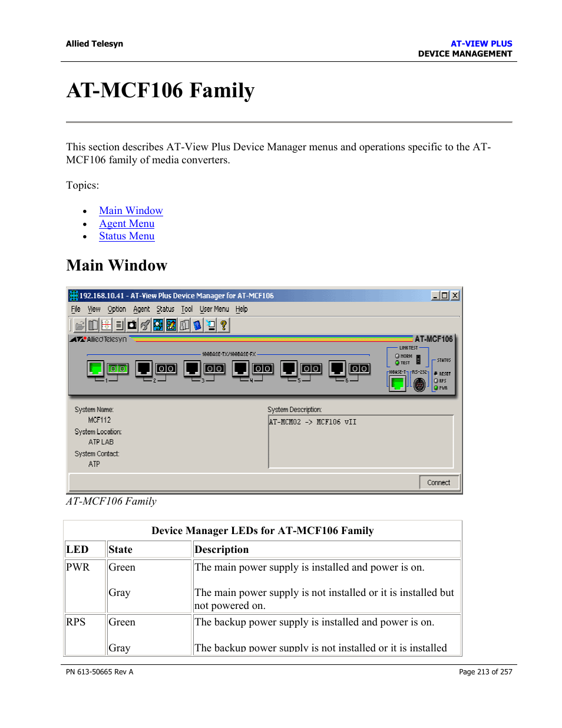This screenshot has height=728, width=562.
Task: Minimize the Device Manager window
Action: [435, 295]
